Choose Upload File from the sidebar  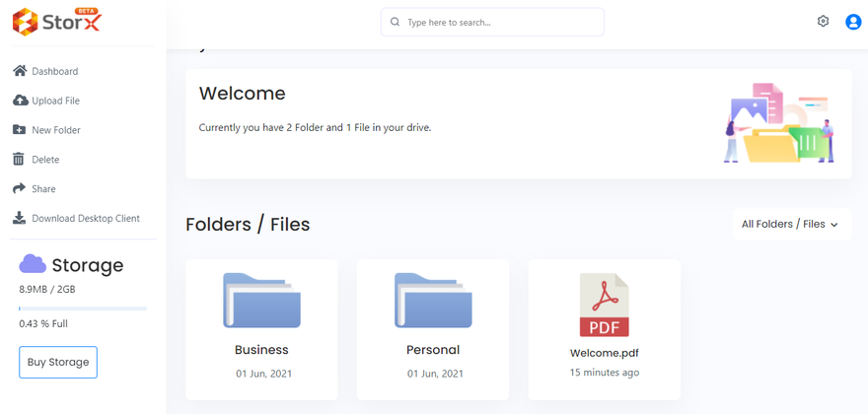(55, 101)
